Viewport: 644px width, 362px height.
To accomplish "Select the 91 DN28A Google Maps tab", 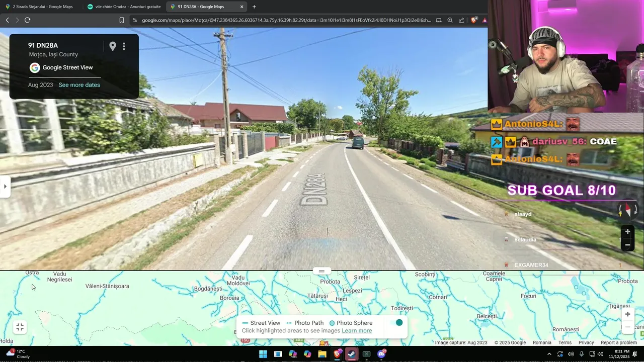I will click(x=206, y=7).
